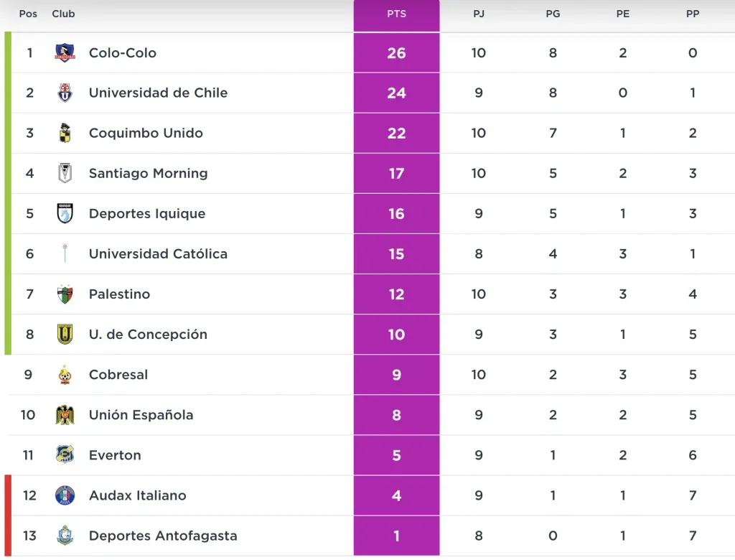735x560 pixels.
Task: Open the Deportes Antofagasta team link
Action: pyautogui.click(x=163, y=536)
